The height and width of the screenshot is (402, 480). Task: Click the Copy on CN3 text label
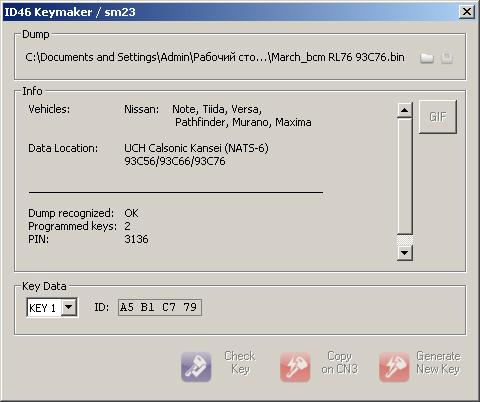339,363
